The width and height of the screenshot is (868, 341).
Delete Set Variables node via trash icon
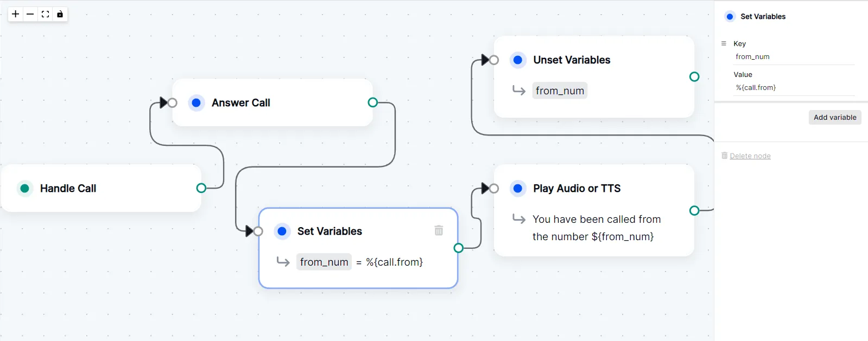(x=439, y=230)
